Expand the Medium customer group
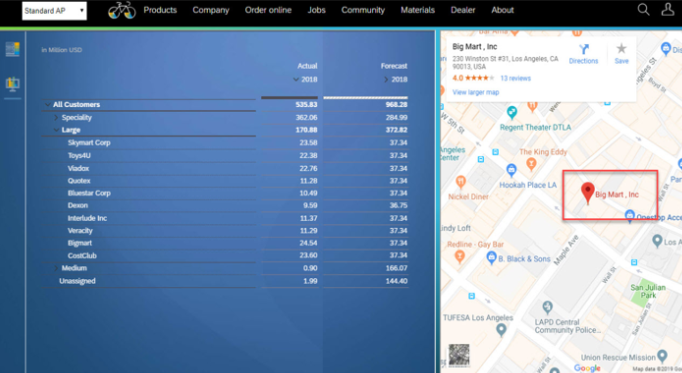682x373 pixels. tap(56, 268)
